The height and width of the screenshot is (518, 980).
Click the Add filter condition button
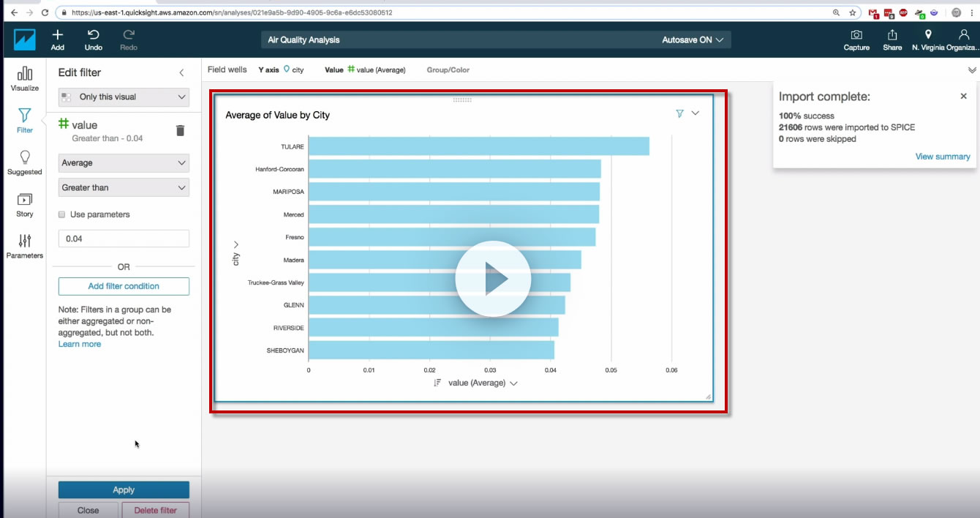[124, 286]
